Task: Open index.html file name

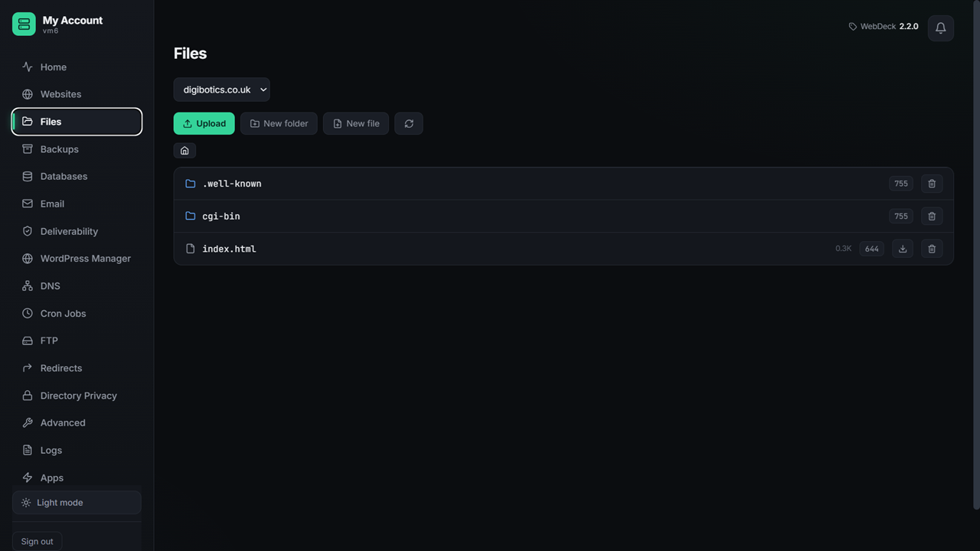Action: 229,249
